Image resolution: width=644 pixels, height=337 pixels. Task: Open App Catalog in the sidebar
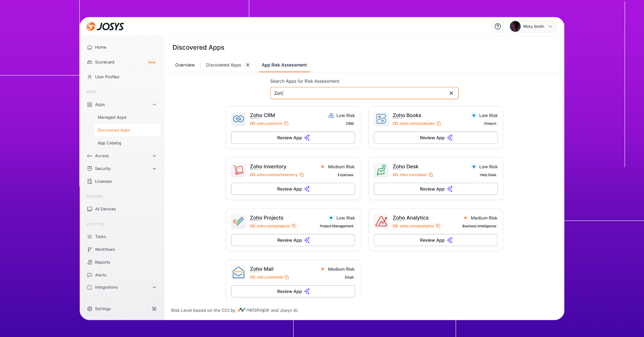[x=109, y=143]
